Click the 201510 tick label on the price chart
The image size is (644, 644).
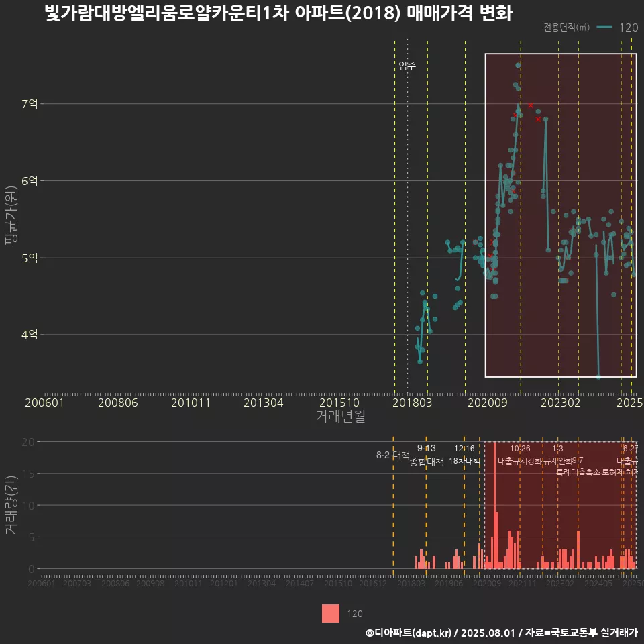pyautogui.click(x=339, y=402)
